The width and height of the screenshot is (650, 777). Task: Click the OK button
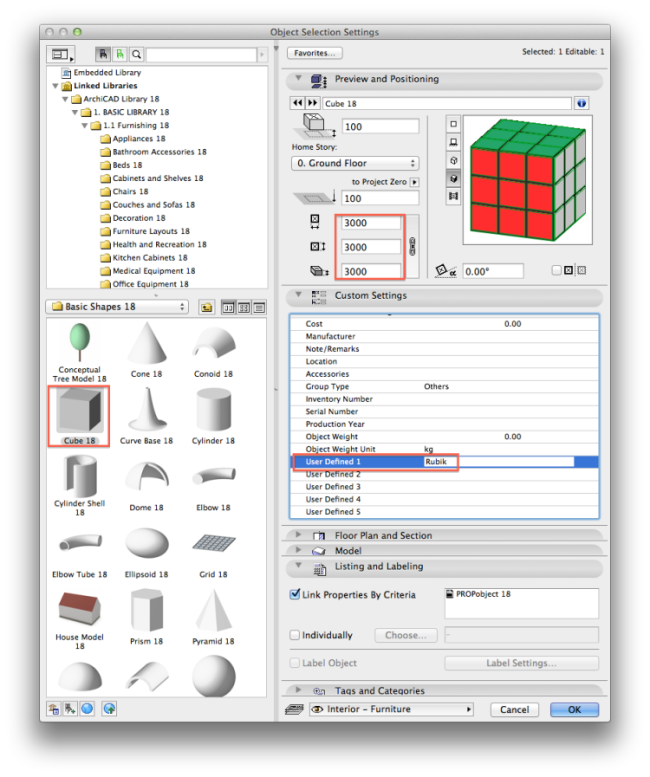pyautogui.click(x=574, y=710)
